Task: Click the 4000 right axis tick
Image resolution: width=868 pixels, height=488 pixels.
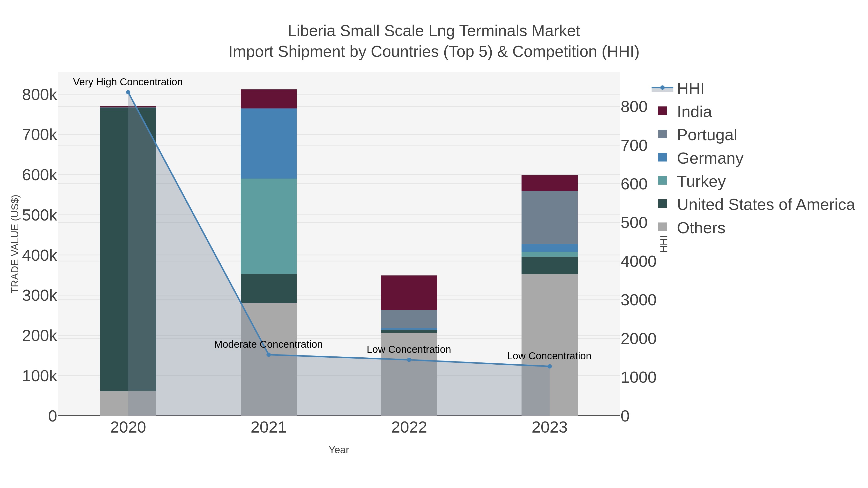Action: pos(638,262)
